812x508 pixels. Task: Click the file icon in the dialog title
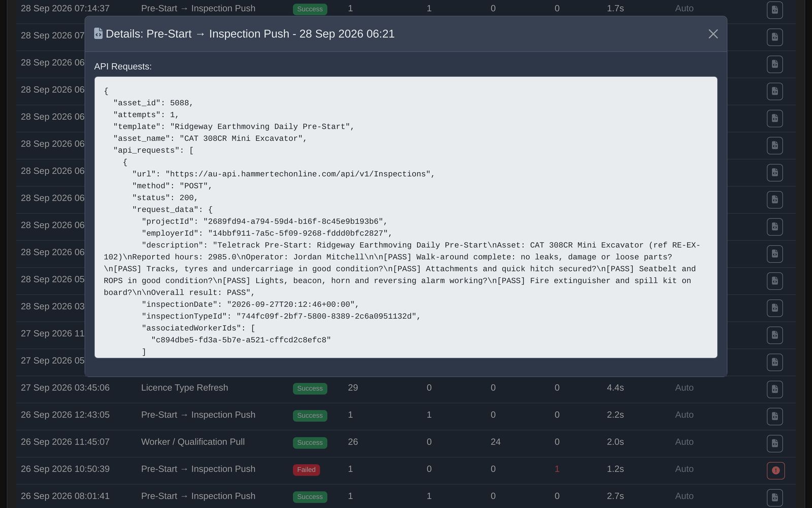pos(98,34)
